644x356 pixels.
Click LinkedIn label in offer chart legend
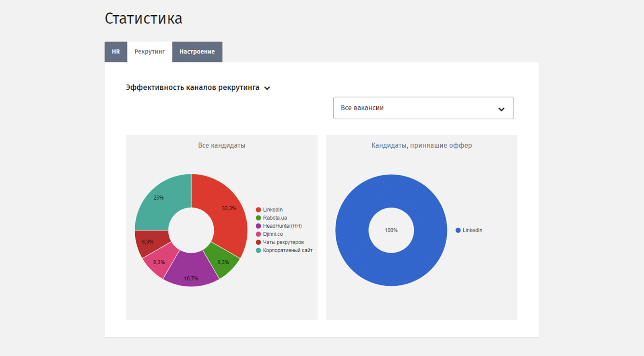click(x=473, y=230)
